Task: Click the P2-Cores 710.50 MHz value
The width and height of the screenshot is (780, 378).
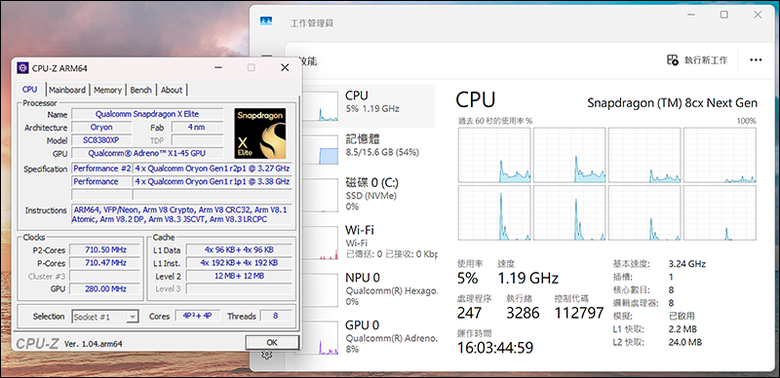Action: 104,249
